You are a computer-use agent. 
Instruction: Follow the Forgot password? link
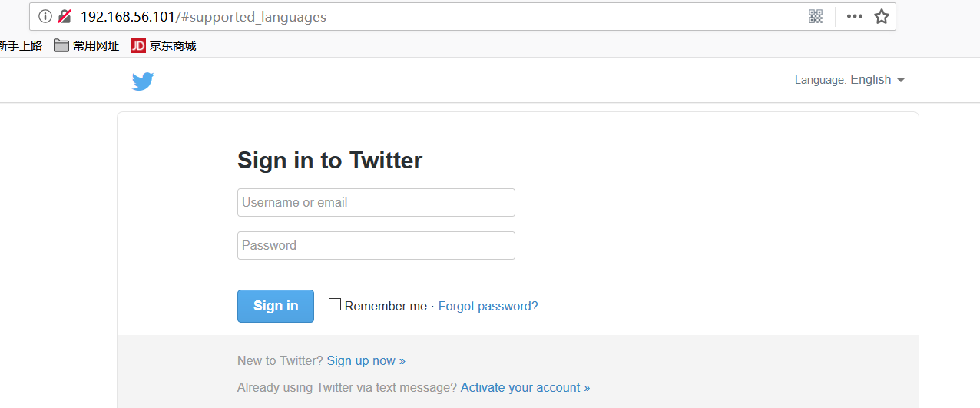click(x=488, y=306)
